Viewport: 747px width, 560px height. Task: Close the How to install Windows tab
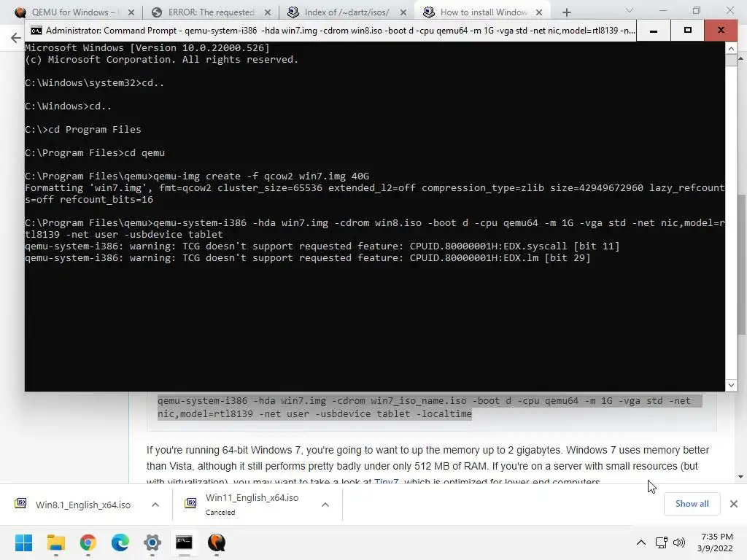click(539, 13)
